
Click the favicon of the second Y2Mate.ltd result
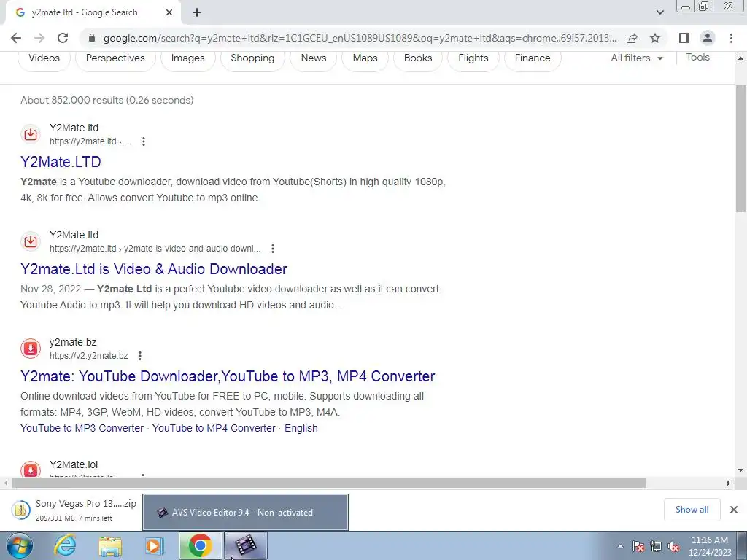coord(31,241)
